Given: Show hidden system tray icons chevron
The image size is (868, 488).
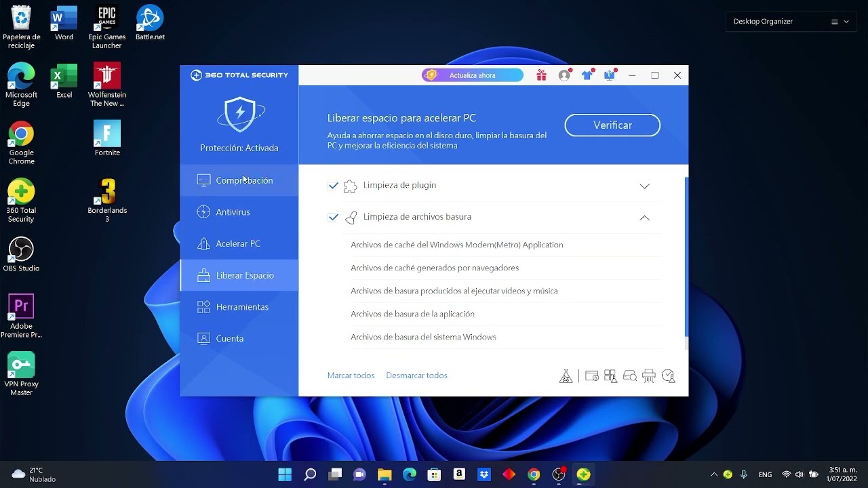Looking at the screenshot, I should point(713,474).
